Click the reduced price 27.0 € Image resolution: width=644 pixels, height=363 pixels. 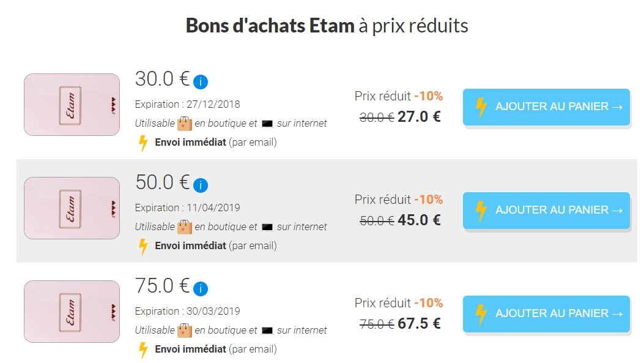419,117
